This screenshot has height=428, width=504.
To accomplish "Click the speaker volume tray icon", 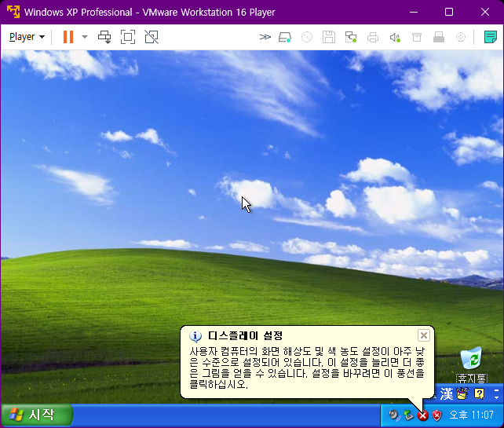I will pos(394,415).
